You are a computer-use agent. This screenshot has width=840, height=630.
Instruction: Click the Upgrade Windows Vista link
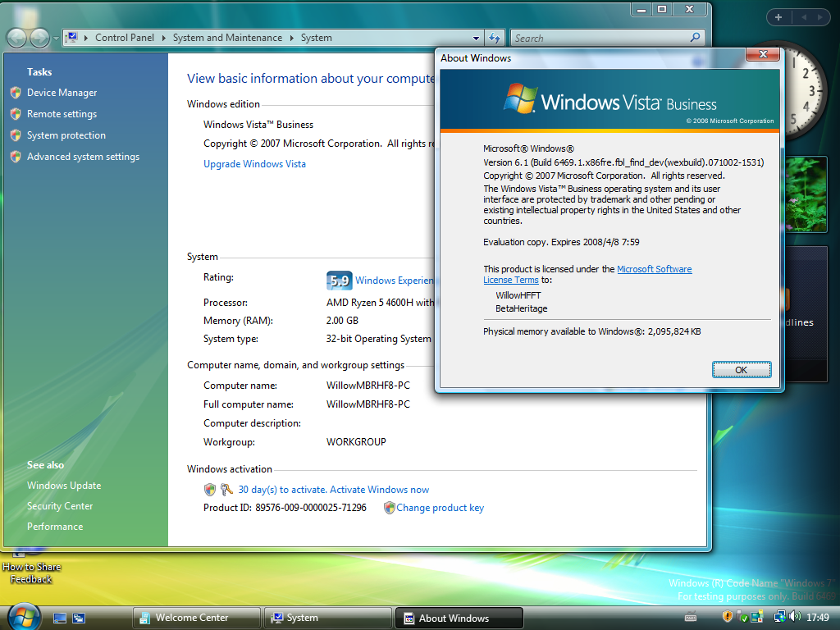tap(254, 164)
